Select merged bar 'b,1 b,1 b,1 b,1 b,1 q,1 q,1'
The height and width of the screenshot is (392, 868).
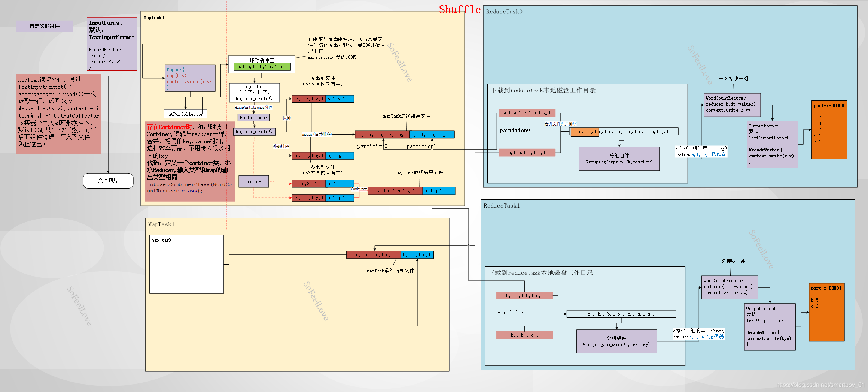point(621,314)
